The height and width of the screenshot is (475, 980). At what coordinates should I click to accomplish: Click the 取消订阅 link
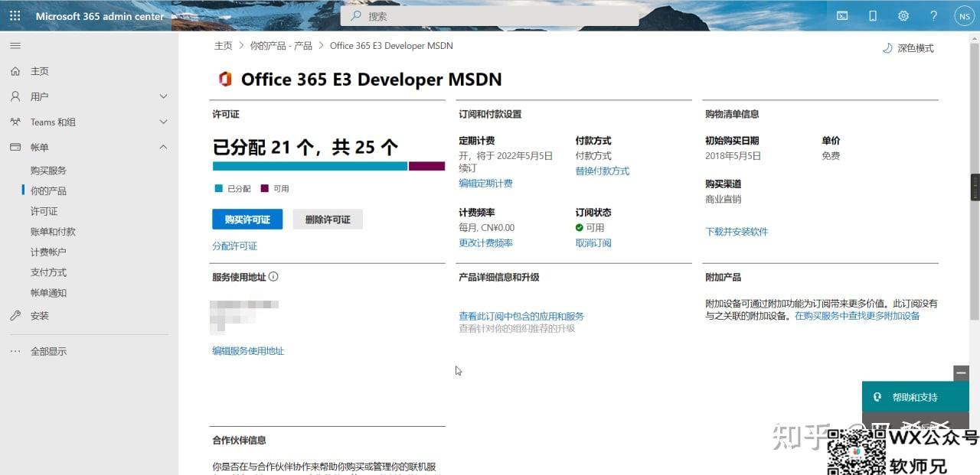tap(593, 243)
